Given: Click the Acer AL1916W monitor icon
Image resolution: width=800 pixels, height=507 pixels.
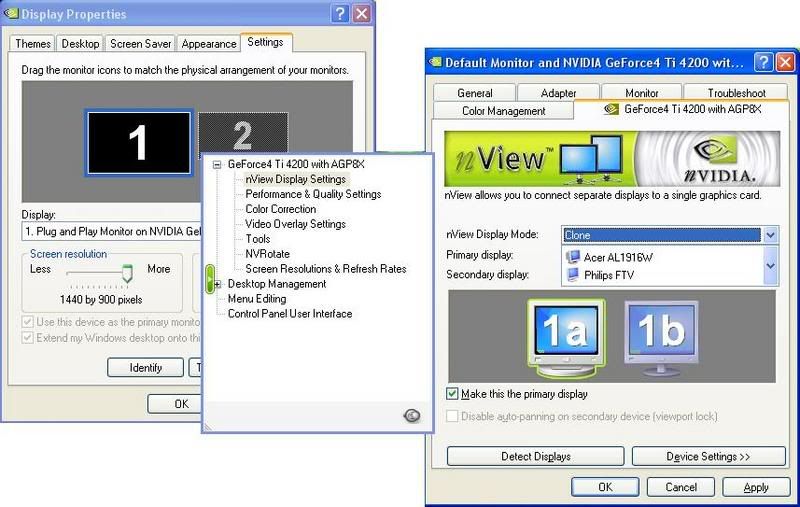Looking at the screenshot, I should pos(573,257).
